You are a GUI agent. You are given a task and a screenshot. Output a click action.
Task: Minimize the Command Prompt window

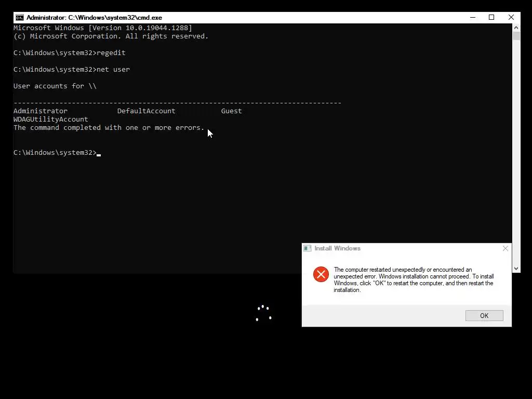[x=473, y=17]
